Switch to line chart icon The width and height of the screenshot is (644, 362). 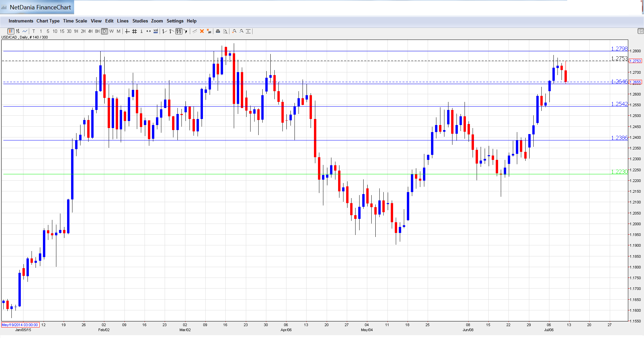(25, 31)
